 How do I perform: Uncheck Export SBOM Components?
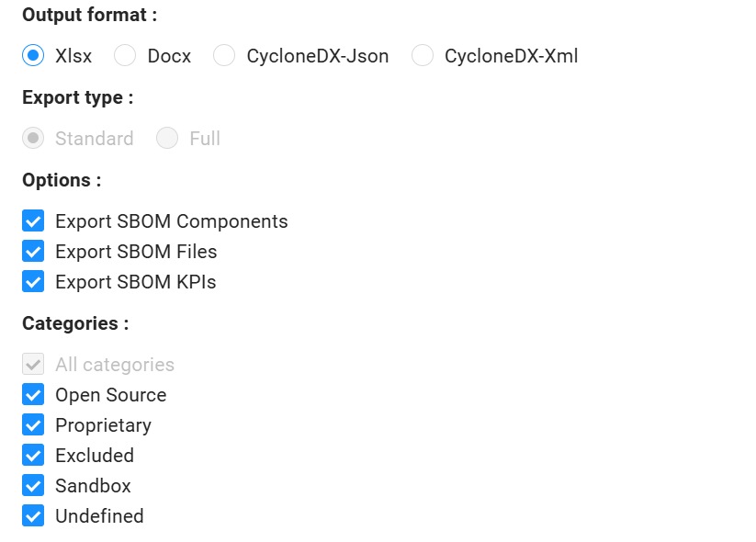pos(33,221)
